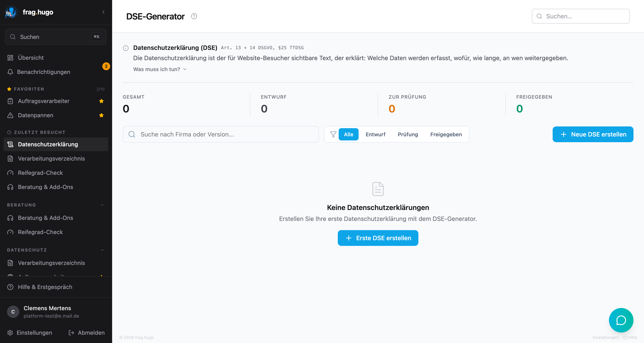This screenshot has height=343, width=644.
Task: Click the Hilfe link in the page footer
Action: [x=630, y=337]
